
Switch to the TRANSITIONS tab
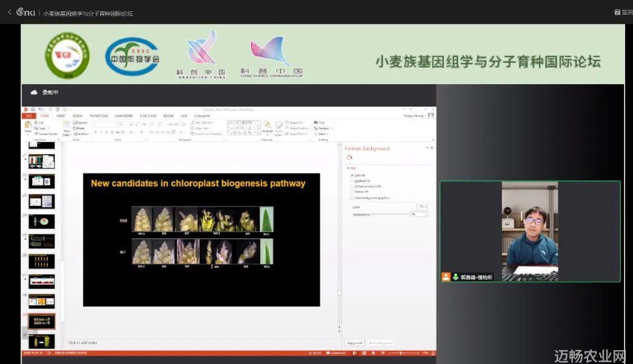pyautogui.click(x=98, y=116)
